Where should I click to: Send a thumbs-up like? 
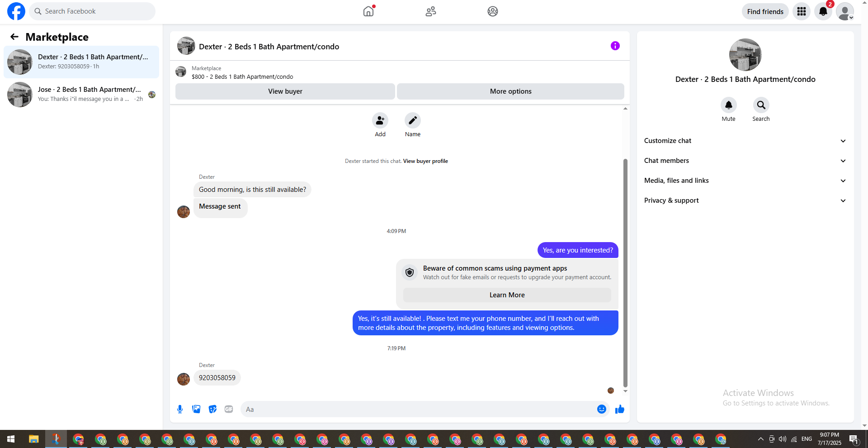pos(620,409)
